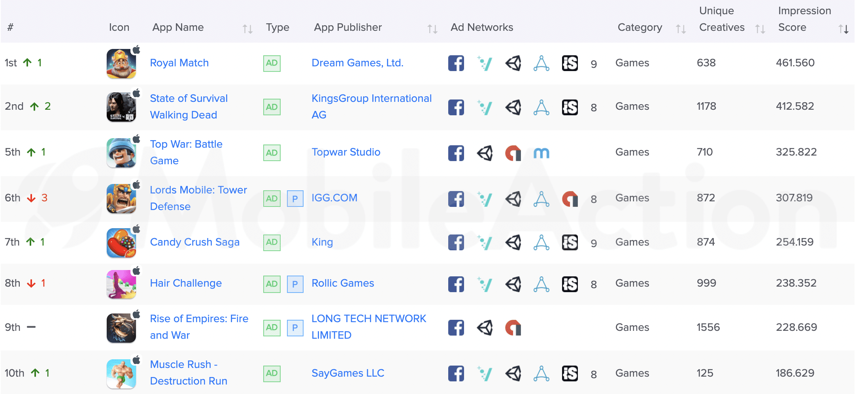
Task: Click Vungle icon in Muscle Rush row
Action: click(x=485, y=373)
